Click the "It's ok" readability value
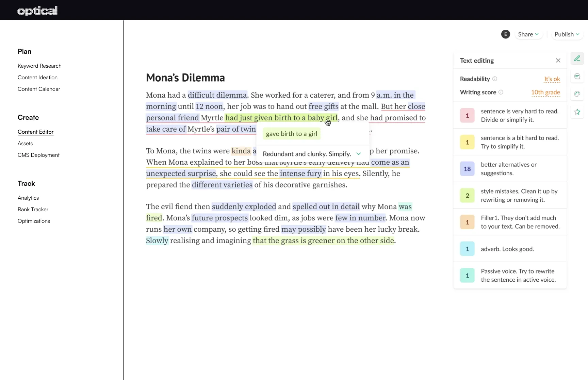This screenshot has height=380, width=588. pyautogui.click(x=552, y=79)
